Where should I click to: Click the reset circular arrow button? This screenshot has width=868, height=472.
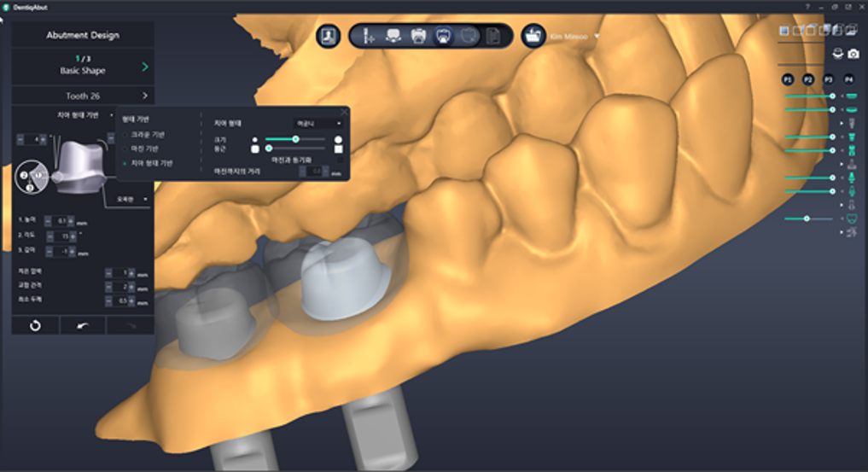35,325
